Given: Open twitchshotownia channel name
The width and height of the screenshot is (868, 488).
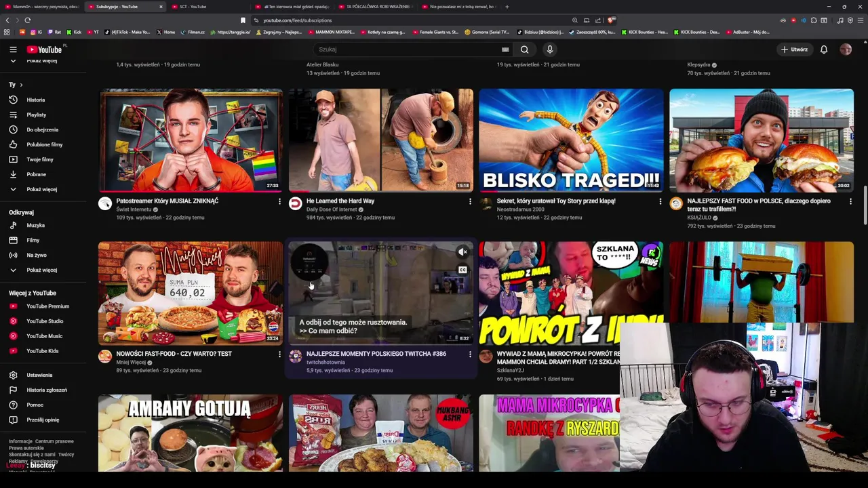Looking at the screenshot, I should pos(325,362).
